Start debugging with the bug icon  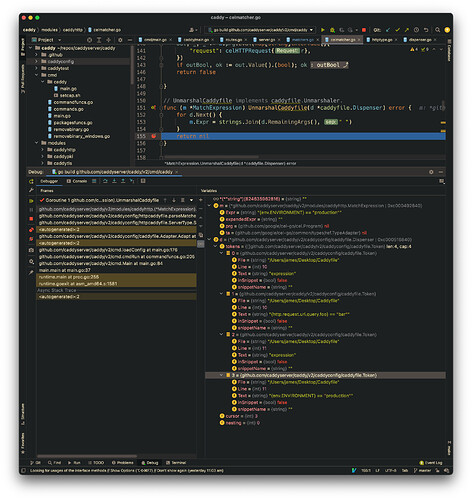[332, 30]
